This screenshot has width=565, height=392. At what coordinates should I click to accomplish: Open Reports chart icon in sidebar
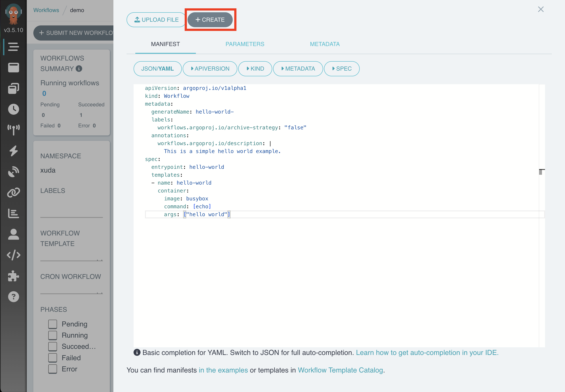13,213
